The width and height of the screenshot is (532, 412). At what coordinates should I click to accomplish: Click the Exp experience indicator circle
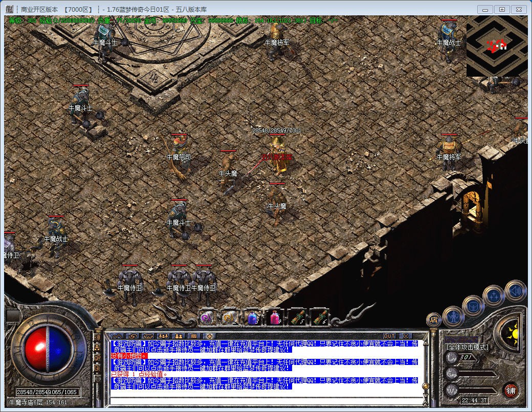click(x=452, y=374)
